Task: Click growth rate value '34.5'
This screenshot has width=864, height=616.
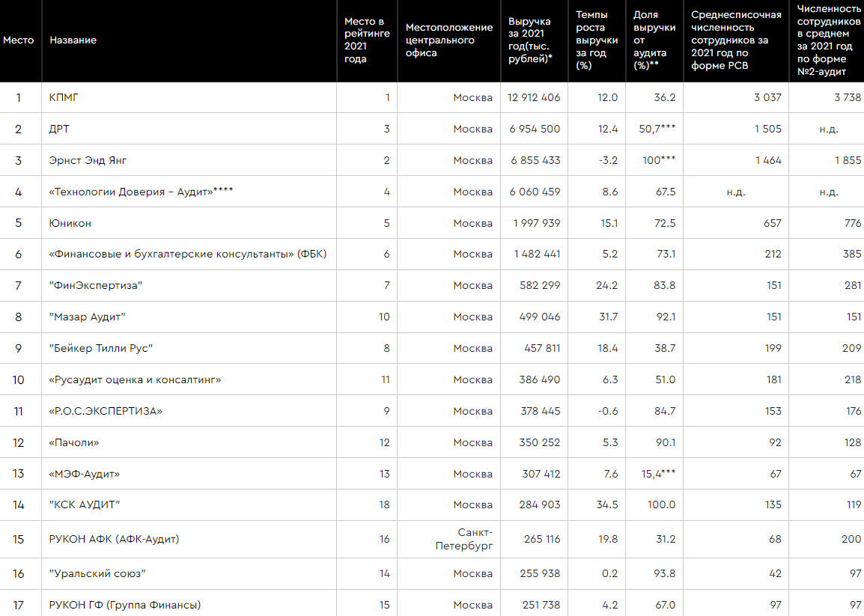Action: (607, 504)
